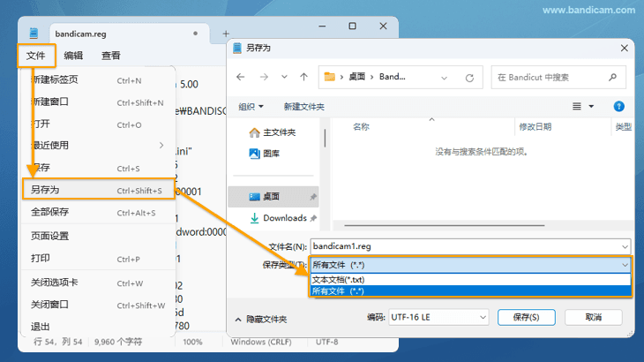Expand file name history dropdown
The width and height of the screenshot is (644, 362).
click(625, 247)
